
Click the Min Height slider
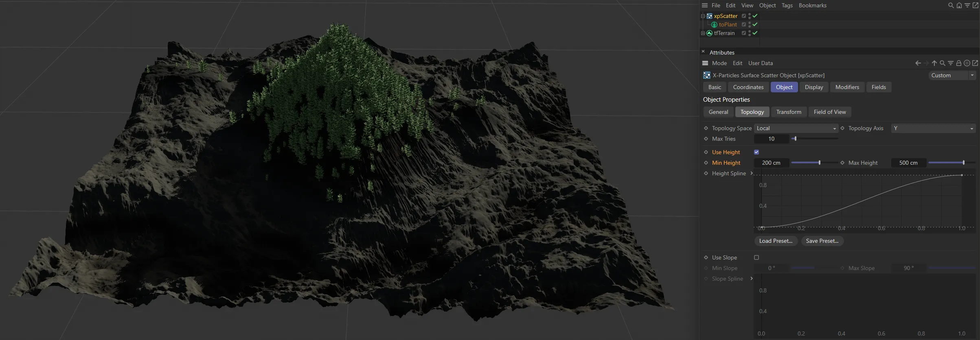click(x=814, y=163)
